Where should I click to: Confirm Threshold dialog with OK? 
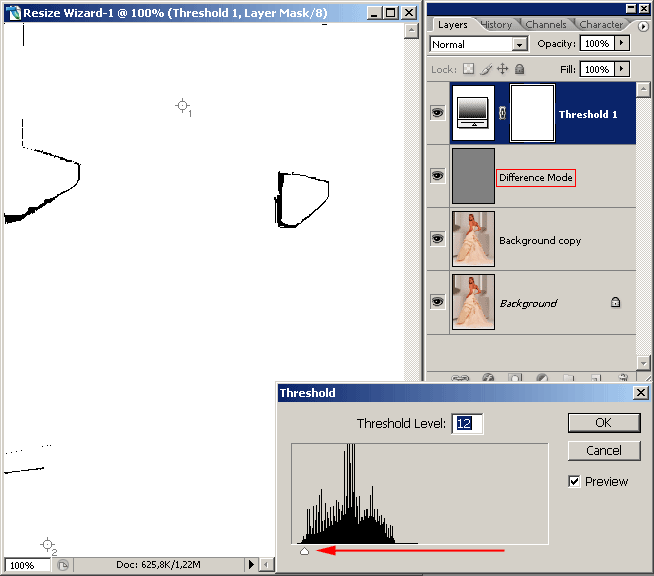603,422
